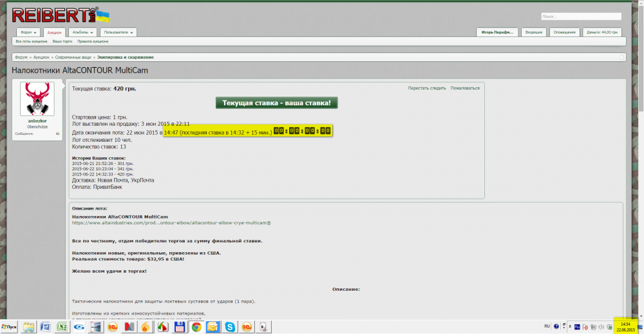Expand the Форум dropdown menu
644x334 pixels.
tap(29, 32)
